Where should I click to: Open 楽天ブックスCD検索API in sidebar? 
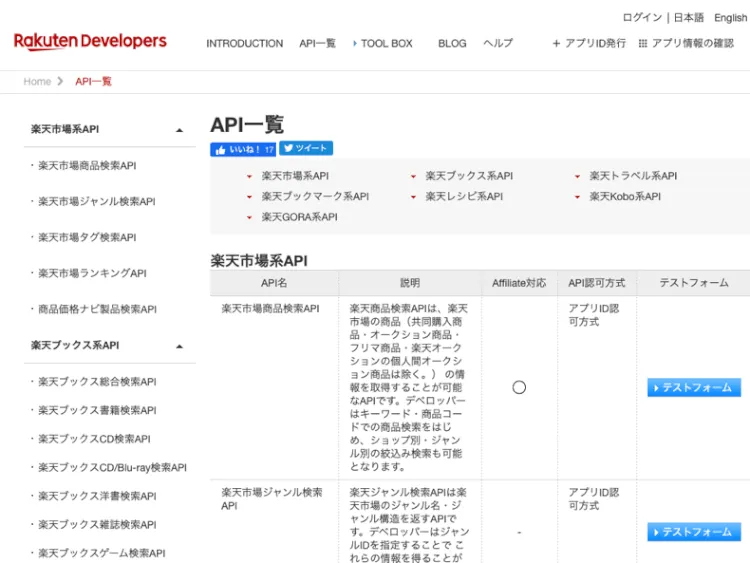click(x=94, y=439)
